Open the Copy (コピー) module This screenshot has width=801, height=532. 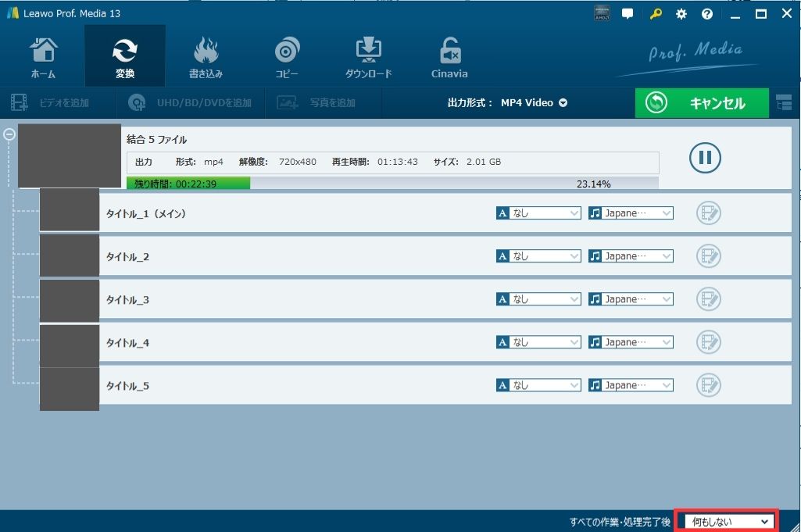tap(286, 56)
